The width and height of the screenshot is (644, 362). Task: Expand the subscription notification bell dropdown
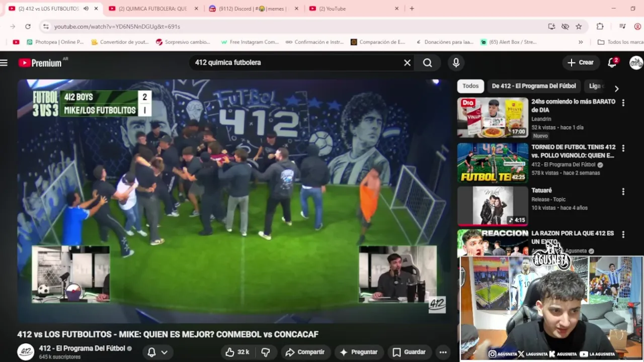coord(157,352)
